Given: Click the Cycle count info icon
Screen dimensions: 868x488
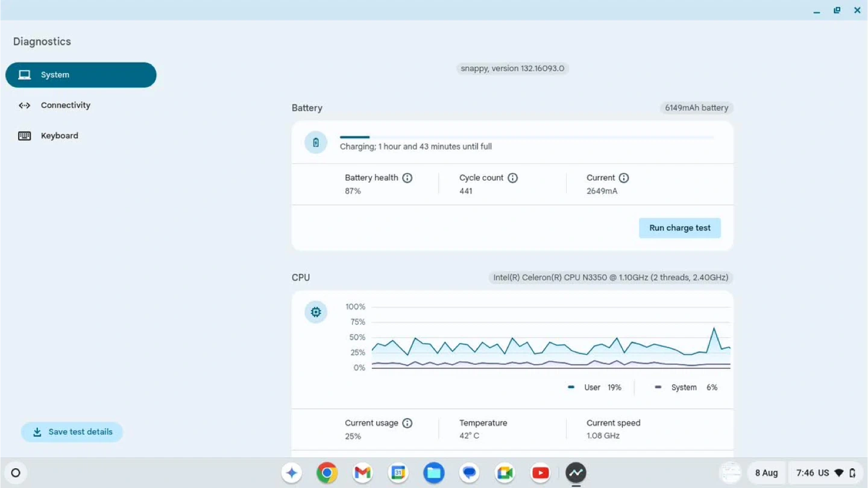Looking at the screenshot, I should [512, 178].
